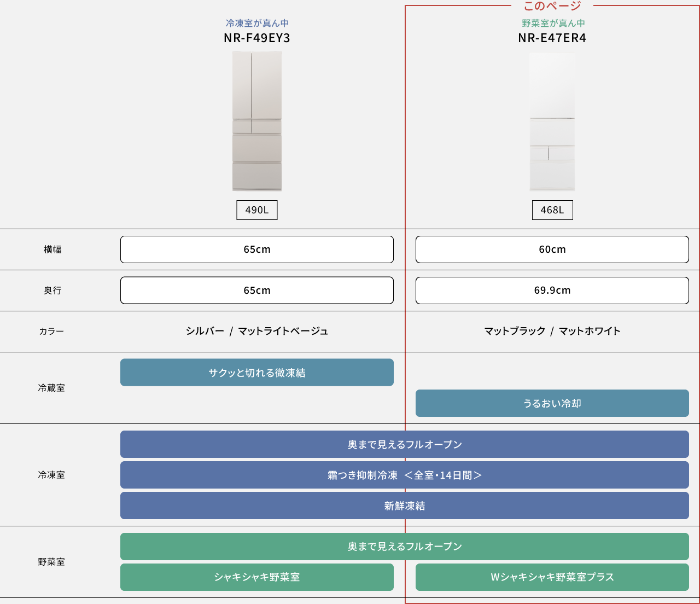Click the 冷凍室 row label
Screen dimensions: 700x604
pos(51,475)
